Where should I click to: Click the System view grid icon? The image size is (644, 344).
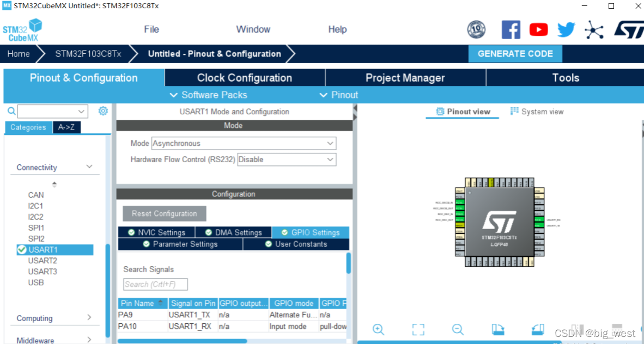tap(514, 111)
